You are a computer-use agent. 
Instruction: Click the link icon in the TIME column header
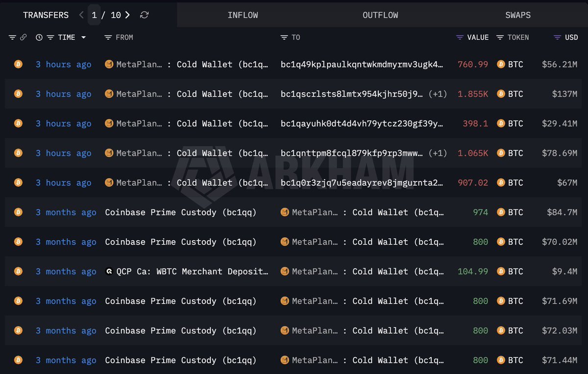[24, 37]
